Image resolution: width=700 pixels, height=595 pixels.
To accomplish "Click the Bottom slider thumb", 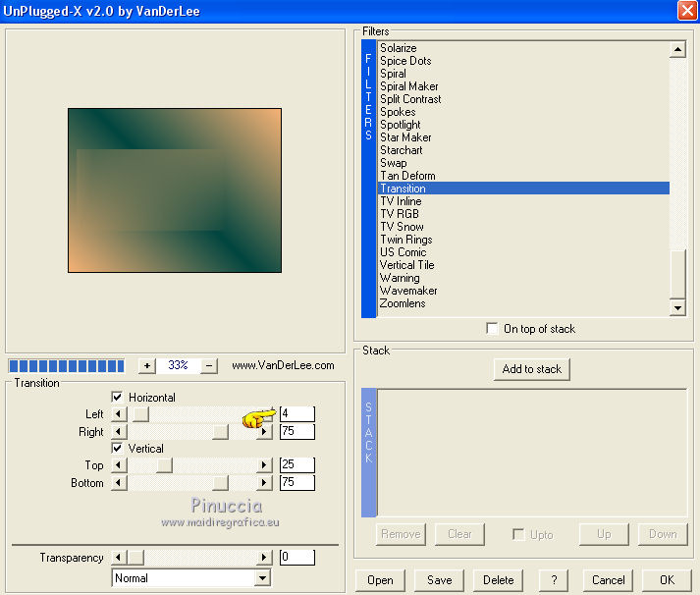I will [220, 483].
